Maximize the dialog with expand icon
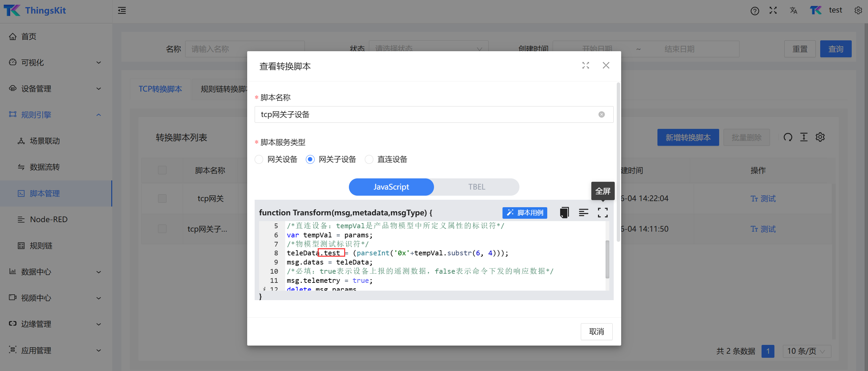The width and height of the screenshot is (868, 371). click(586, 65)
